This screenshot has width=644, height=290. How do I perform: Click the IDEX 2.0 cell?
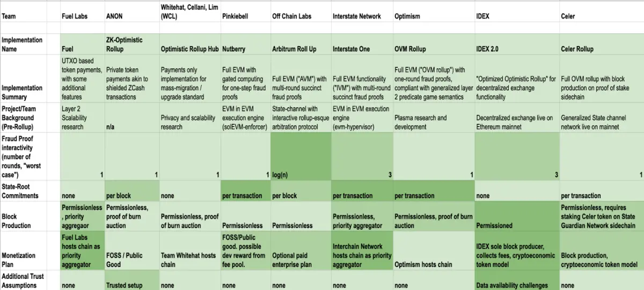coord(517,44)
